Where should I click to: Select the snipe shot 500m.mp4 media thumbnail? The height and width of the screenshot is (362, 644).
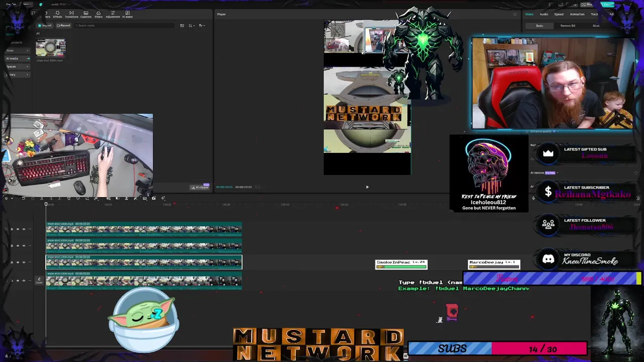pos(50,48)
